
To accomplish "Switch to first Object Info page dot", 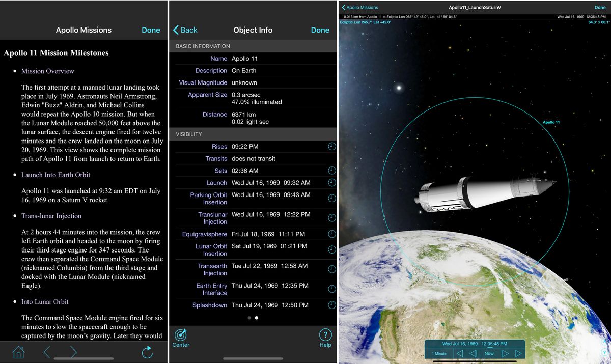I will [x=249, y=318].
